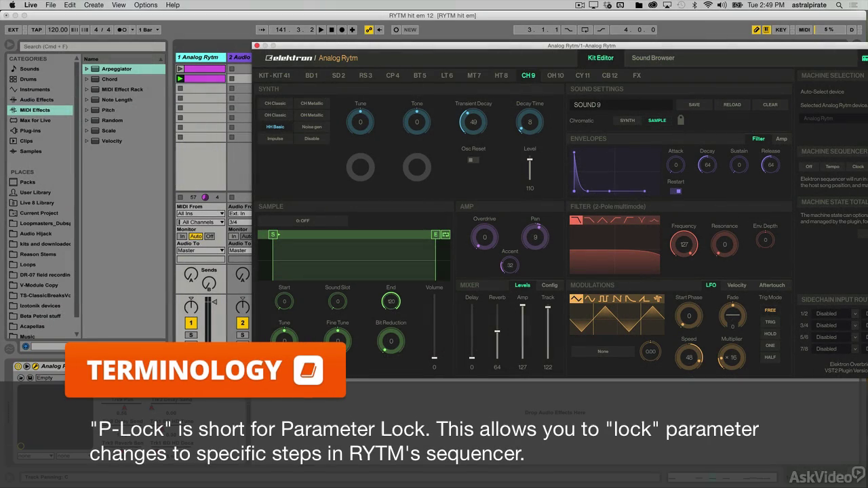Switch to Sound Browser tab

pos(653,58)
